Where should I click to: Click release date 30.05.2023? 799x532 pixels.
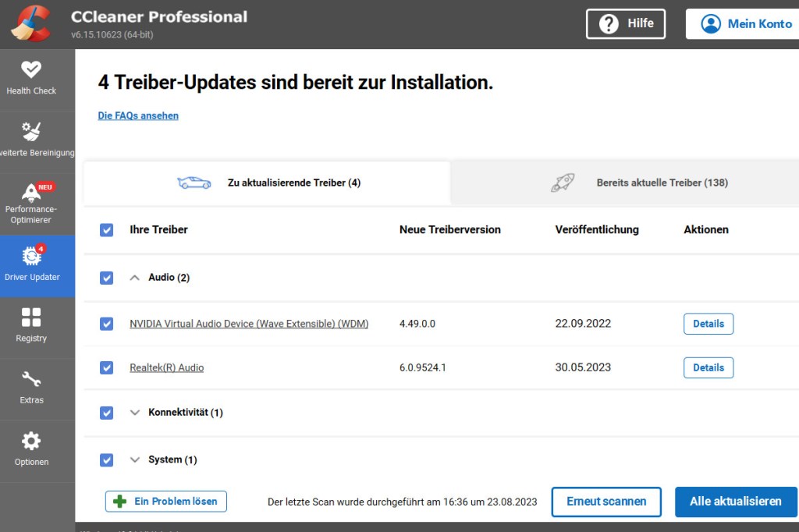[583, 367]
